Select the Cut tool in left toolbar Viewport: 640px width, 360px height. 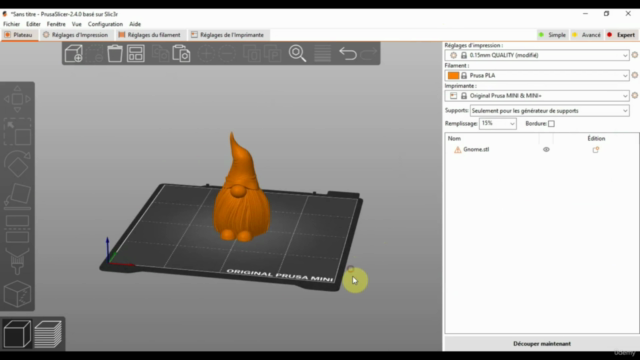17,229
